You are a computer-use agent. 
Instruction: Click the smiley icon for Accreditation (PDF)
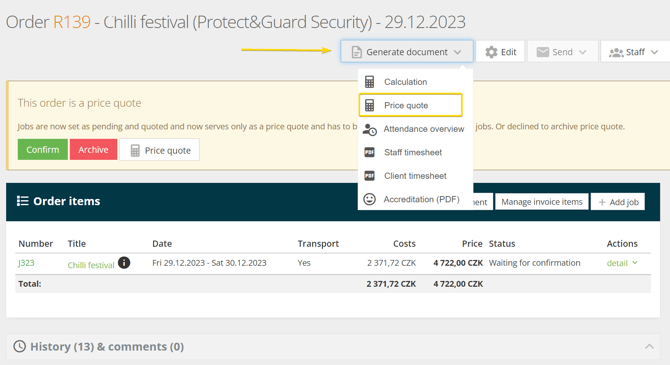[x=370, y=199]
